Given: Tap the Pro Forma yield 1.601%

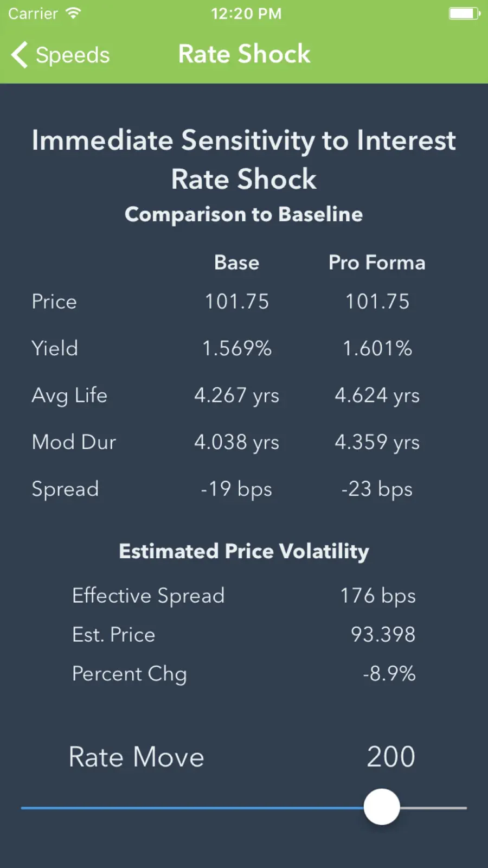Looking at the screenshot, I should 377,348.
